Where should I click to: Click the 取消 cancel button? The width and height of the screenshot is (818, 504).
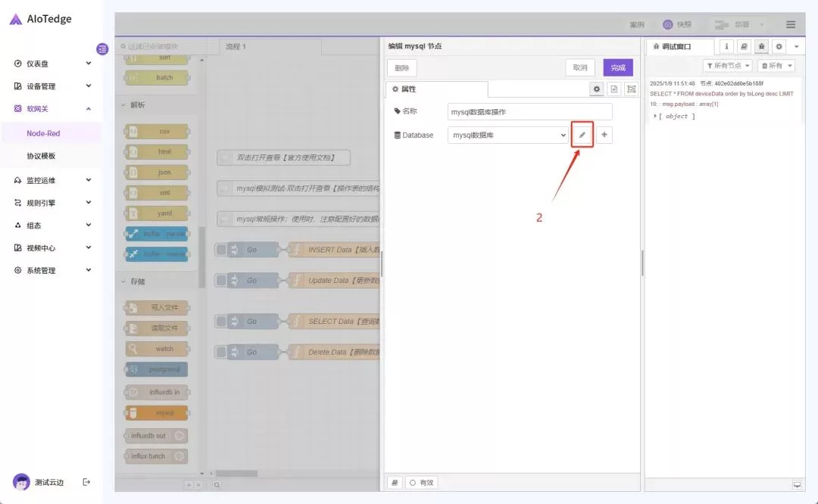click(579, 67)
